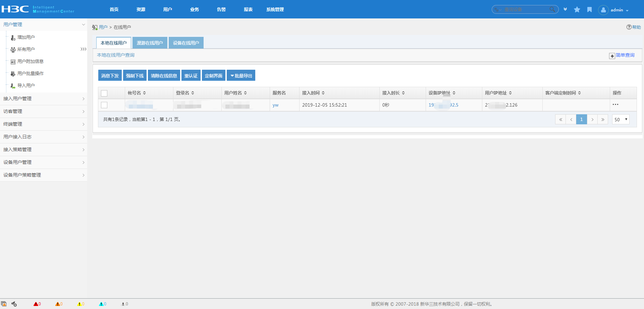
Task: Open 首页 in top menu
Action: 114,9
